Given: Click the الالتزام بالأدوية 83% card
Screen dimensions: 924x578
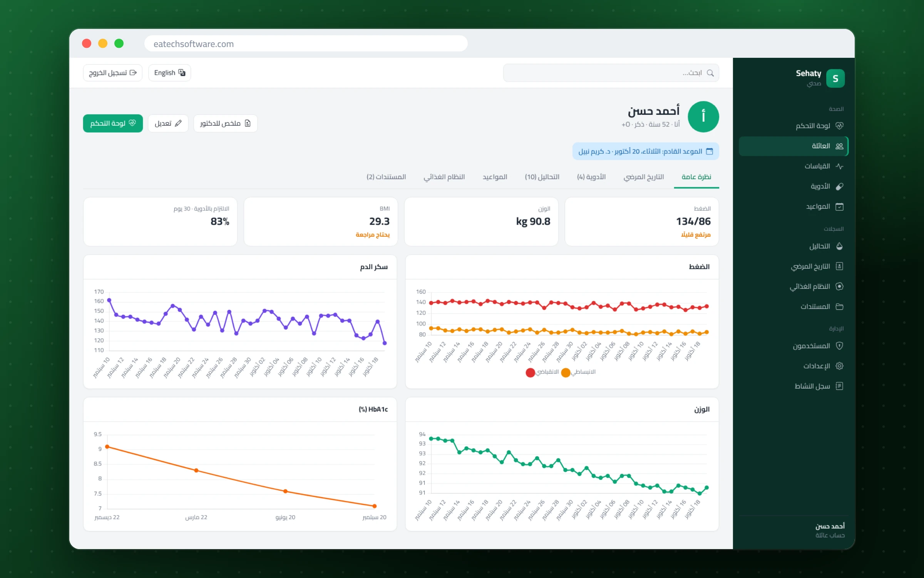Looking at the screenshot, I should click(161, 222).
